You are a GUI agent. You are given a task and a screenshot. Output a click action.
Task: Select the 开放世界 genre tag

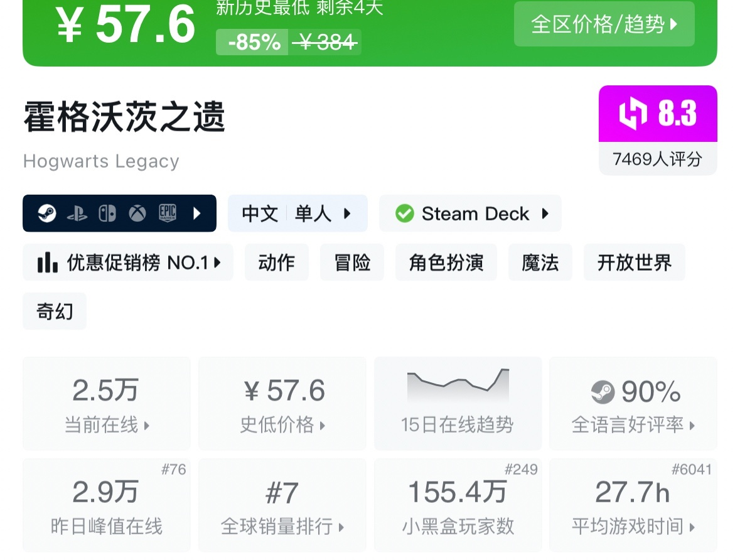point(634,262)
